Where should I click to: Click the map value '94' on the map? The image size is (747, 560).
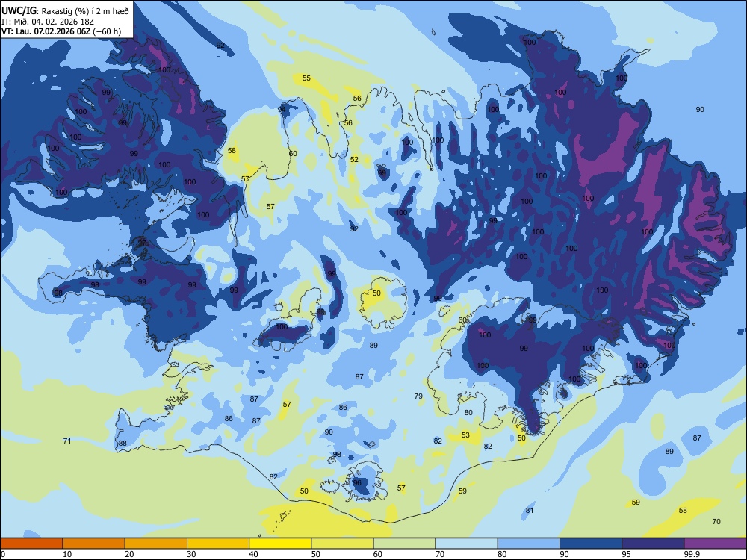pos(282,109)
